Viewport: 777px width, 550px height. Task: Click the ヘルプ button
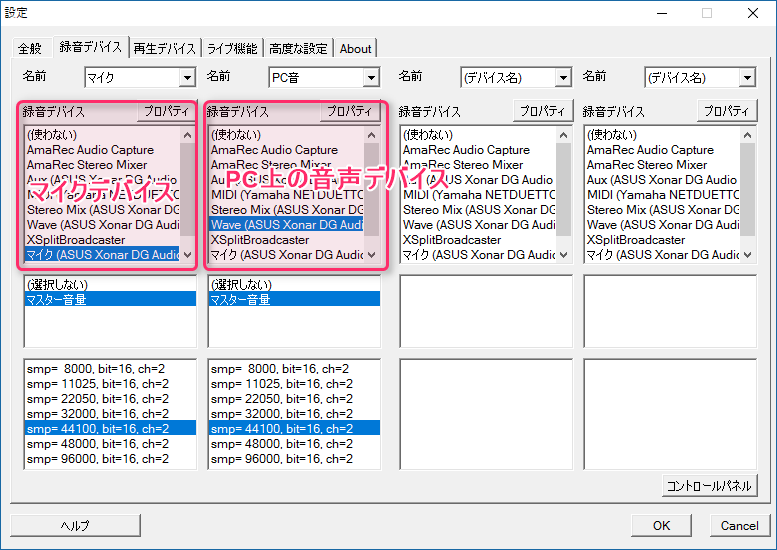click(x=75, y=525)
